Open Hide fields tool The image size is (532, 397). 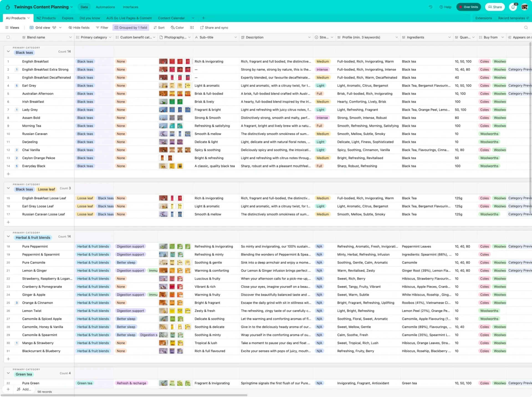coord(79,28)
